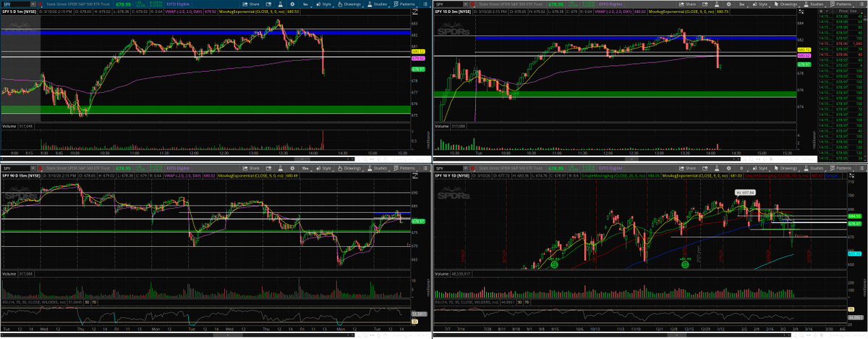Click the SPY symbol field in the 3m chart
The image size is (868, 339).
pos(450,4)
